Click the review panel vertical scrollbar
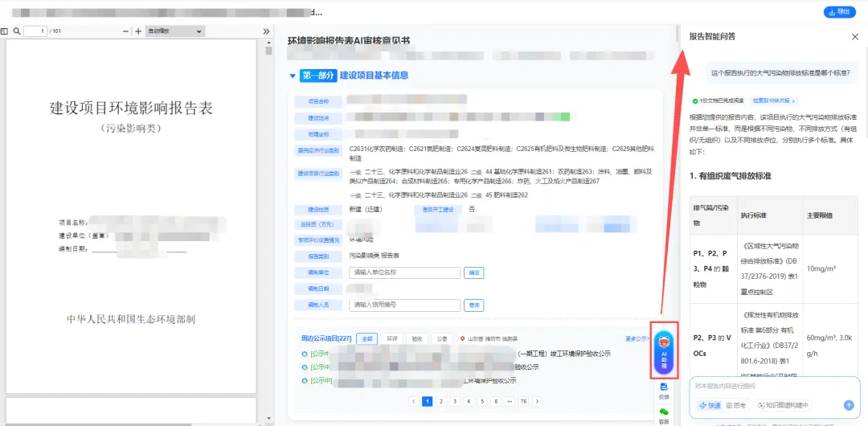The height and width of the screenshot is (426, 868). pyautogui.click(x=677, y=33)
